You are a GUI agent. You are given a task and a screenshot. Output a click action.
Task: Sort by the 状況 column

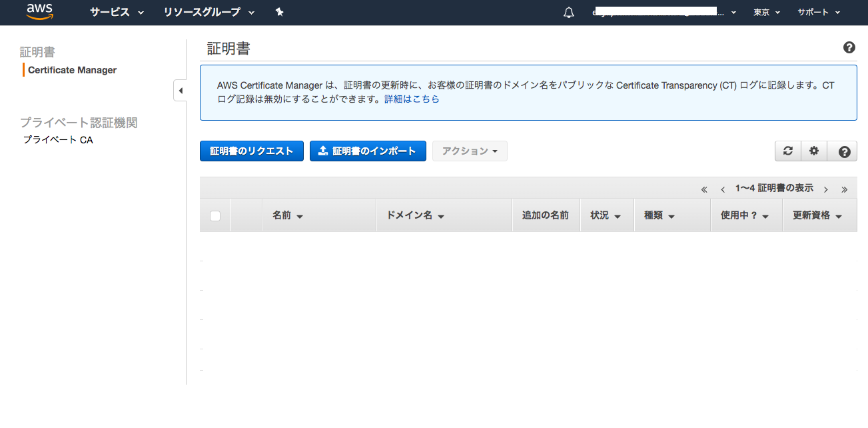606,215
